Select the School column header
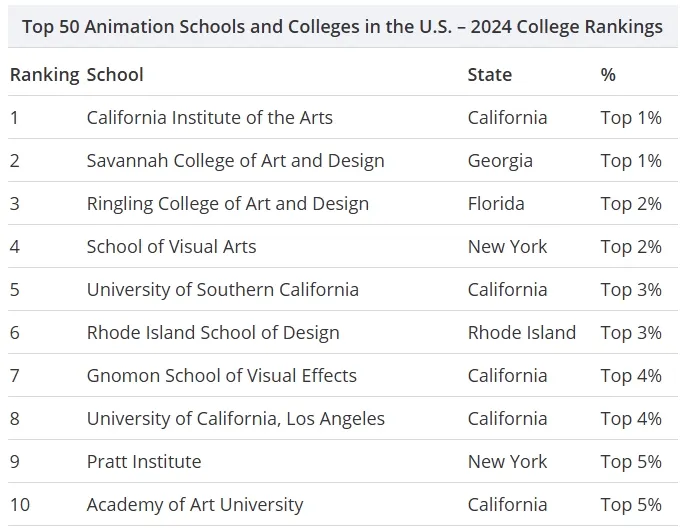 (x=115, y=75)
